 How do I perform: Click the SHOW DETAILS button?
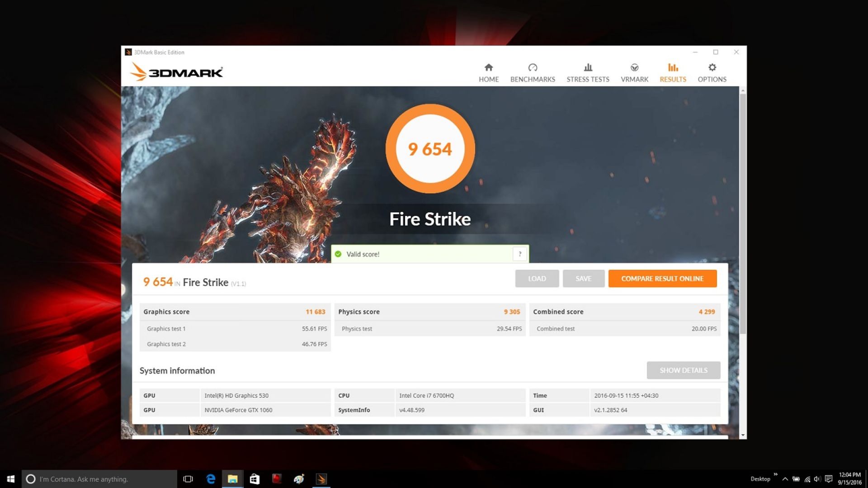(683, 370)
